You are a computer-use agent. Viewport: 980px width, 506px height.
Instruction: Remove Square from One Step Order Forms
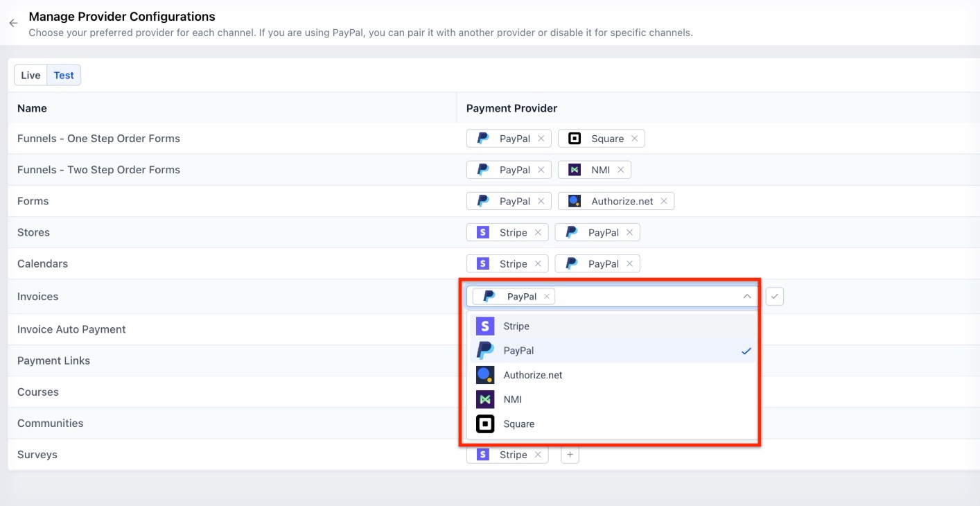[634, 139]
